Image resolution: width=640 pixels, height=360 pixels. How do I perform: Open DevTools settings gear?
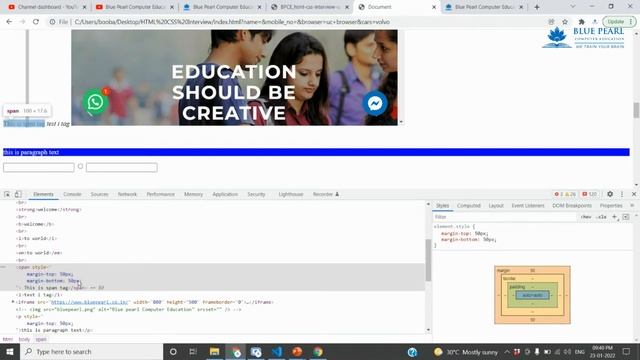click(x=610, y=194)
